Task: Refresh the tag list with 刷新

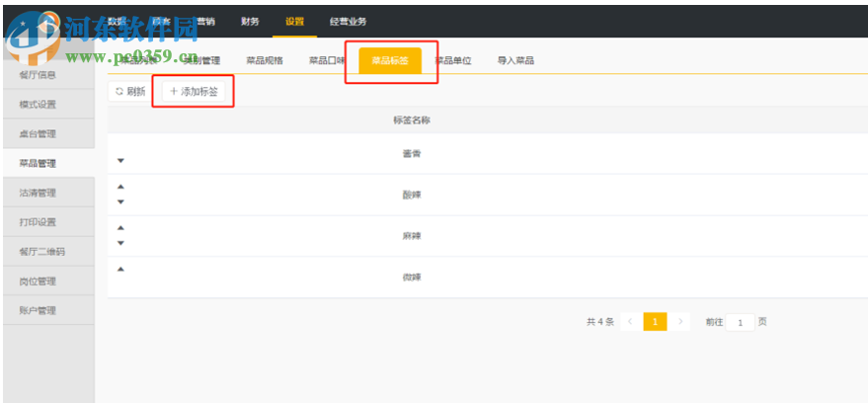Action: [130, 92]
